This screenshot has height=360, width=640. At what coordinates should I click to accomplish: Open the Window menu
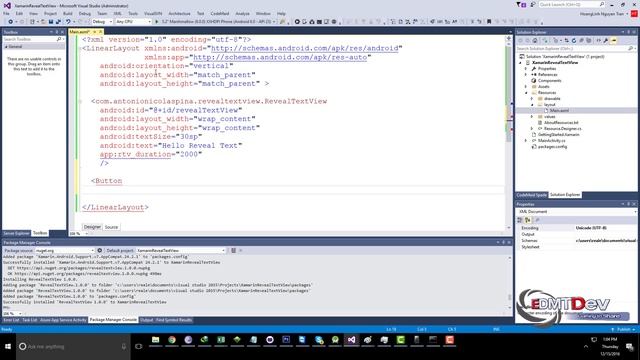[263, 13]
